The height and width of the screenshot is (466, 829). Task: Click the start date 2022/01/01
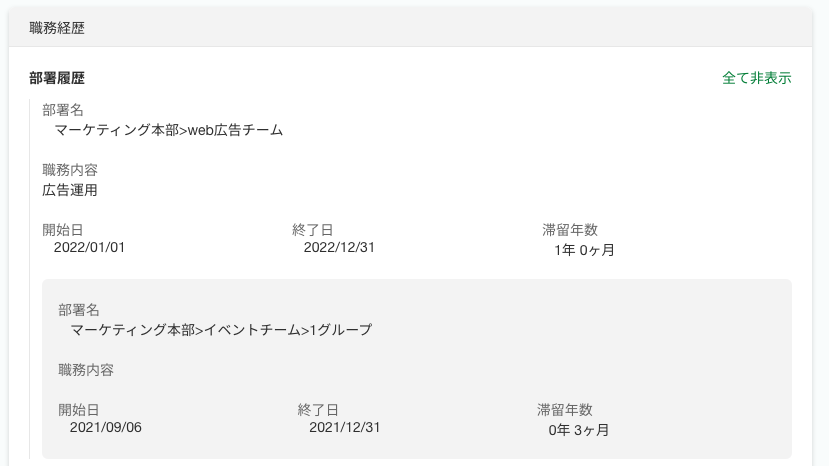(89, 248)
